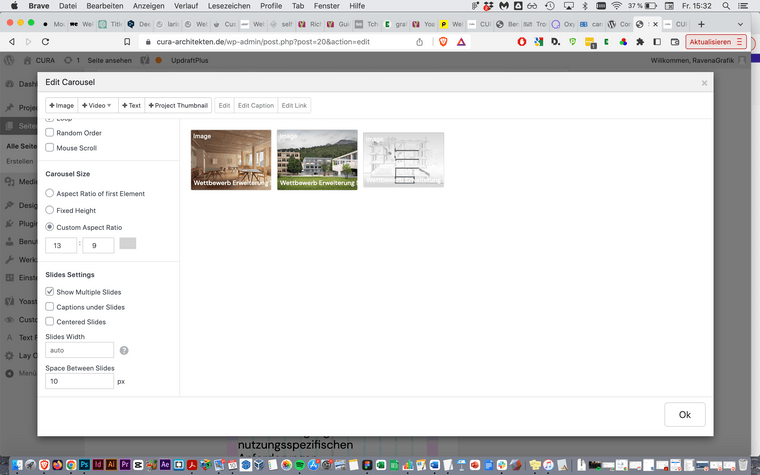Click the Project Thumbnail add button
760x475 pixels.
(178, 105)
